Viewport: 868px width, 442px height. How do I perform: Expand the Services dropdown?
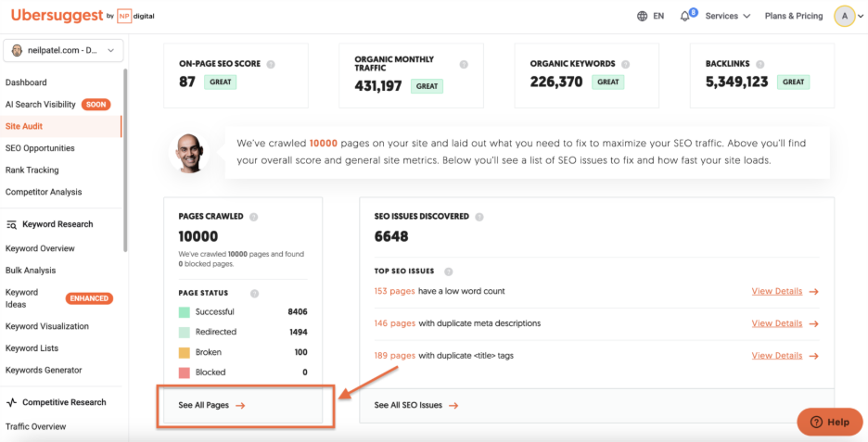(727, 16)
